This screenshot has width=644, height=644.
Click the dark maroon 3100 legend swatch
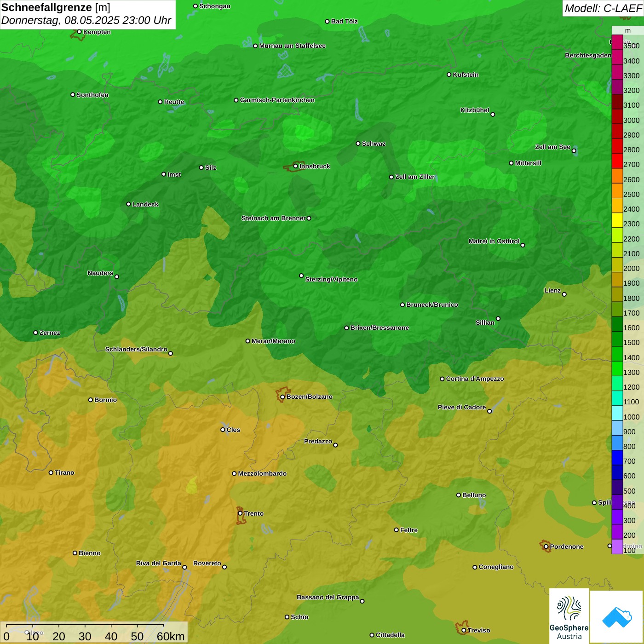coord(617,102)
